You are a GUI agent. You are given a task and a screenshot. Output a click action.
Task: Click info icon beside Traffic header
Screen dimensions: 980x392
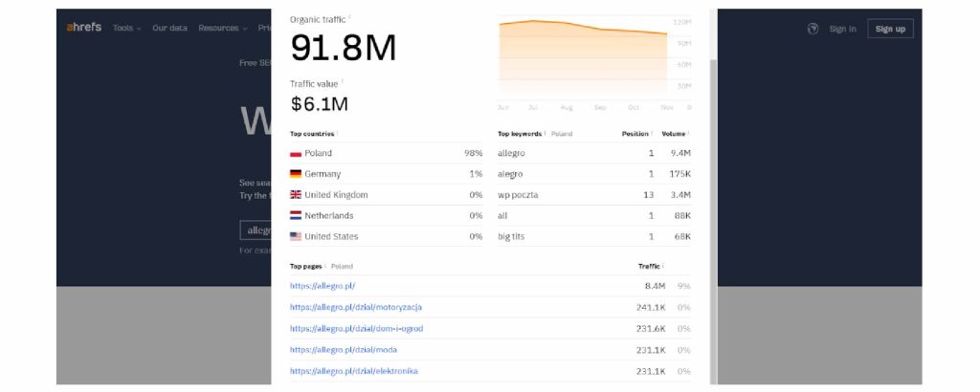pos(662,266)
